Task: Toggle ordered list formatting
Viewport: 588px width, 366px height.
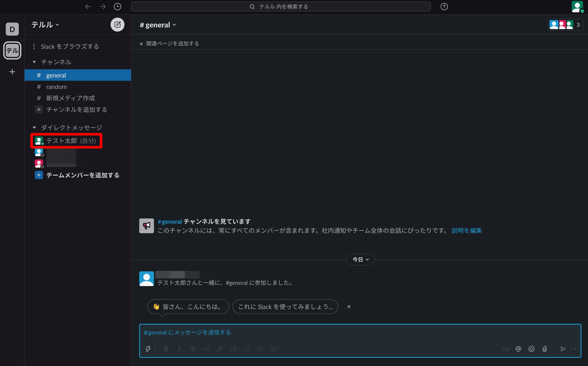Action: (233, 349)
